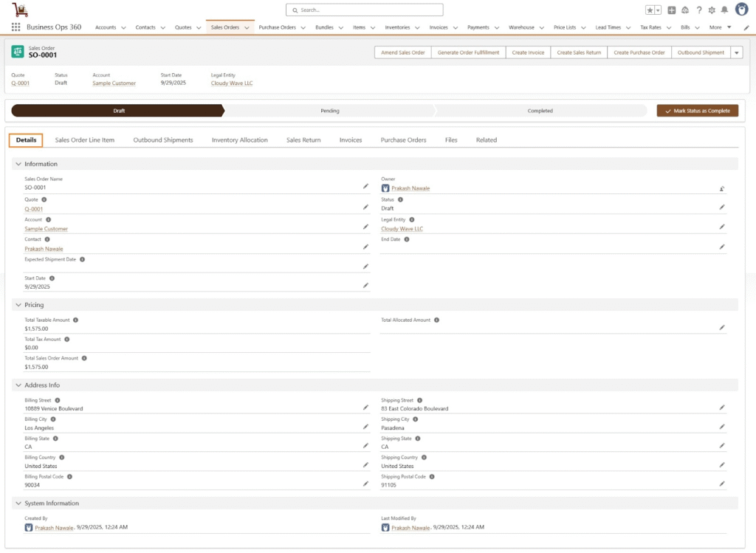Click the global actions plus icon
The height and width of the screenshot is (553, 756).
tap(671, 10)
